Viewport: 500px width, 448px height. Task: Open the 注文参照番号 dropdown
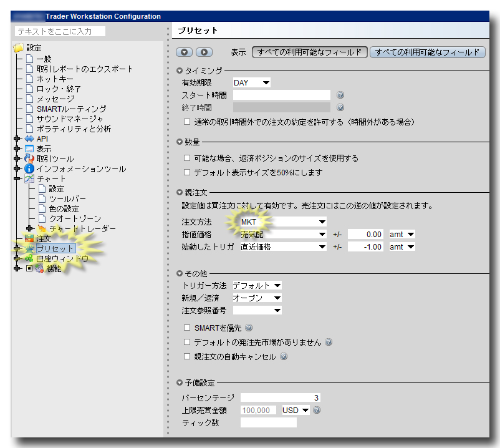(x=257, y=310)
